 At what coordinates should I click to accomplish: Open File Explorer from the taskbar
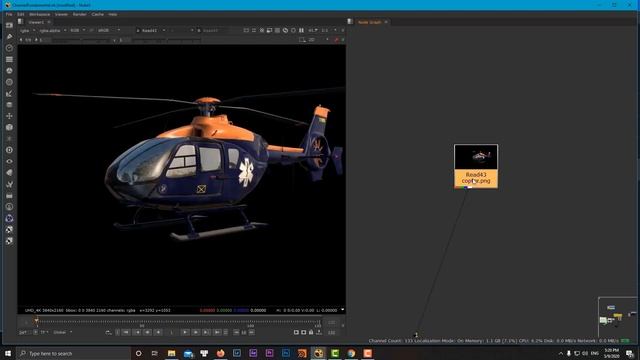171,353
